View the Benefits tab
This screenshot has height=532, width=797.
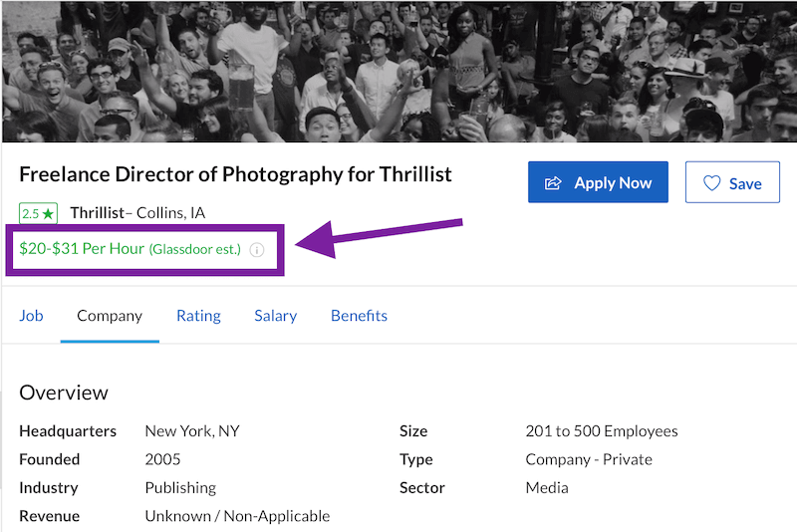point(359,316)
